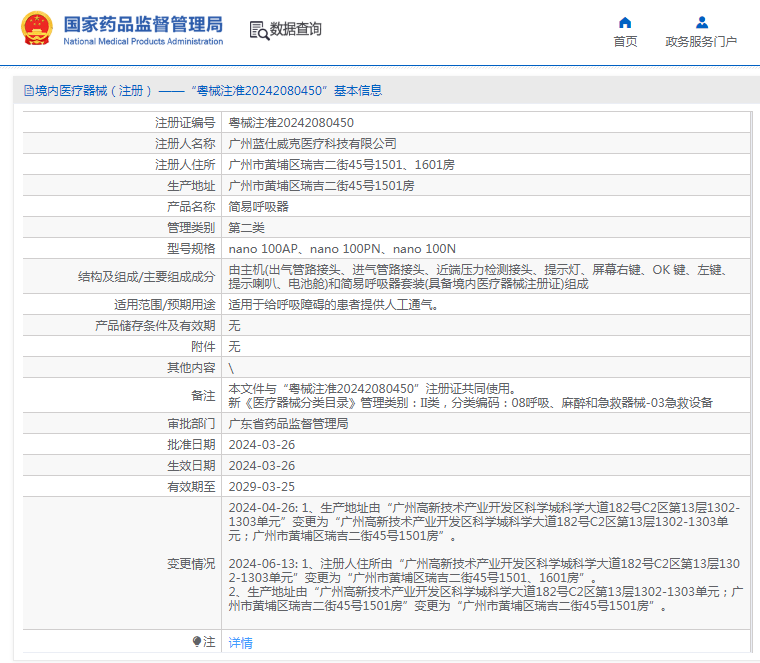Select intended use 适用于给呼吸障碍的患者提供人工通气
The width and height of the screenshot is (760, 663).
(333, 304)
